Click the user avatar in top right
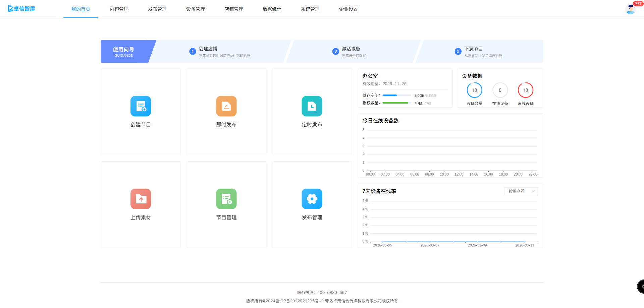644x308 pixels. (x=630, y=9)
